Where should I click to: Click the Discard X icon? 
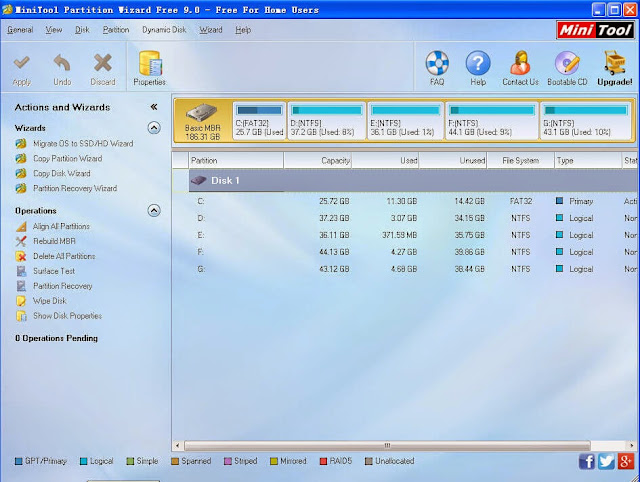coord(102,63)
